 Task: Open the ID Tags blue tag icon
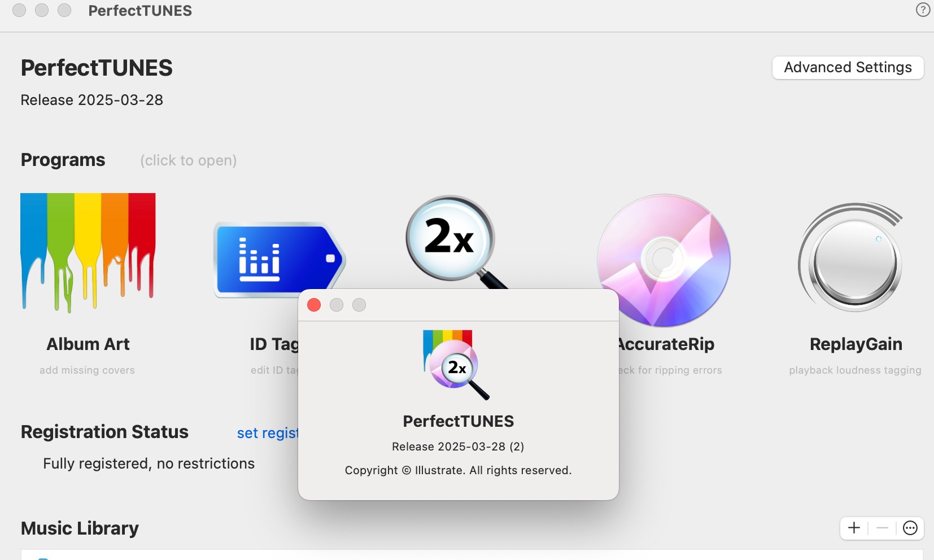(x=280, y=259)
